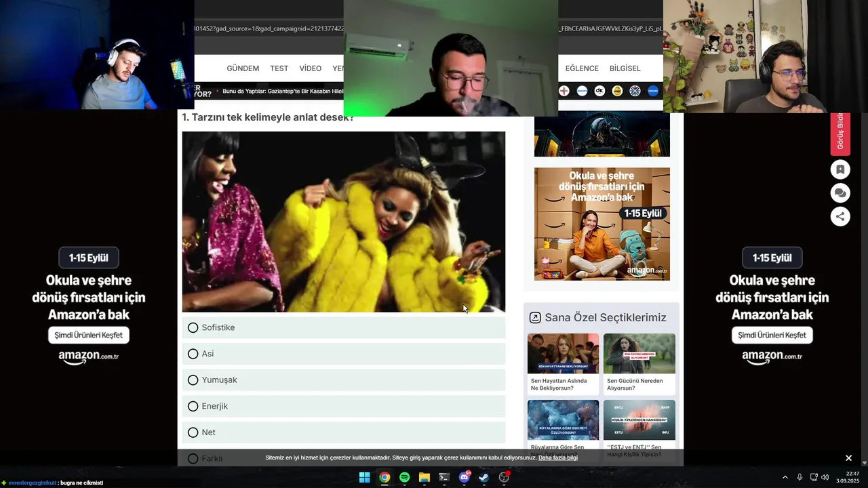The height and width of the screenshot is (488, 868).
Task: Click Şimdi Ürünleri Keşfet on left Amazon banner
Action: [x=89, y=335]
